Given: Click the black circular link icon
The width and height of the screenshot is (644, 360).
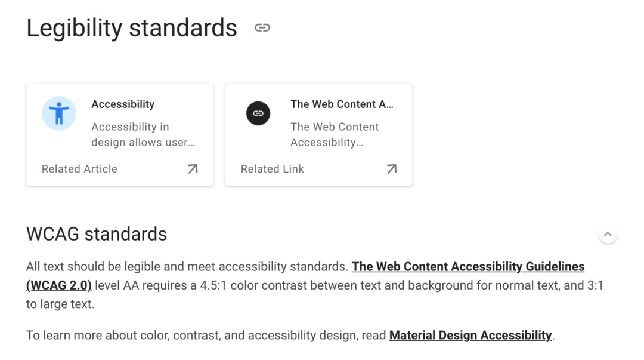Looking at the screenshot, I should click(x=258, y=113).
